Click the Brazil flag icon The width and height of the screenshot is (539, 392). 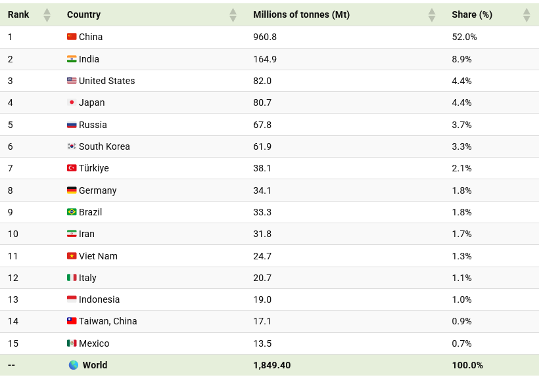click(x=72, y=212)
